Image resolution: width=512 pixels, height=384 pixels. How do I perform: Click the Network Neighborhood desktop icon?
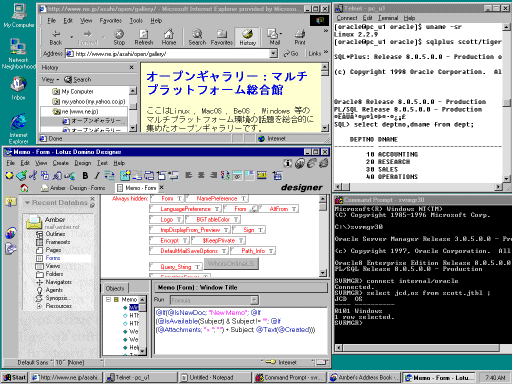[x=18, y=53]
